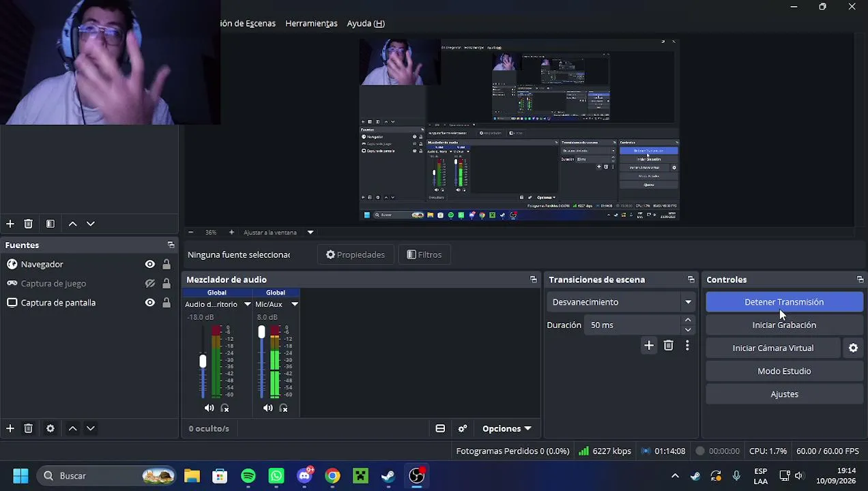This screenshot has height=491, width=868.
Task: Unlock the Captura de juego source
Action: 166,284
